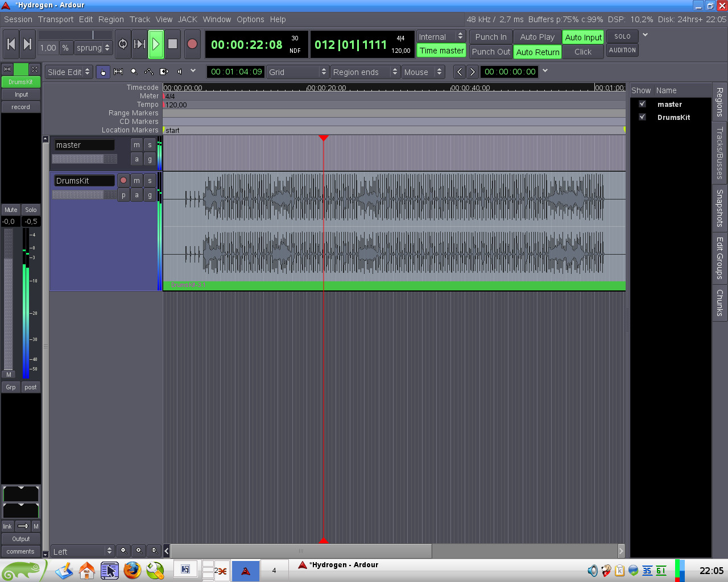The height and width of the screenshot is (582, 728).
Task: Open the Transport menu
Action: pos(56,19)
